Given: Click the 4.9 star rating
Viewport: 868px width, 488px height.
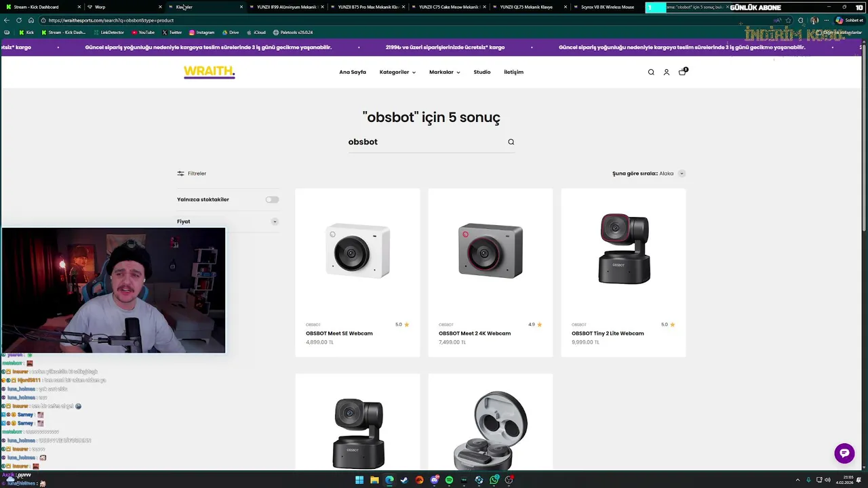Looking at the screenshot, I should point(535,325).
